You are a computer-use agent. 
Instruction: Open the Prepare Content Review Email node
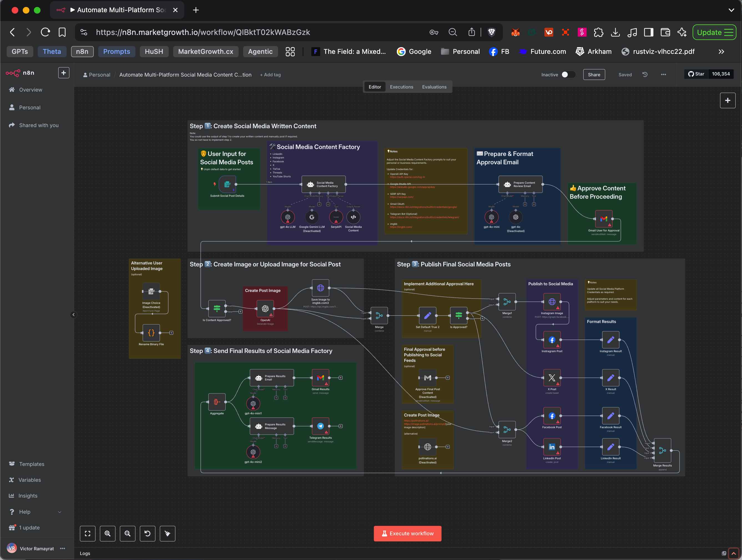[x=520, y=184]
